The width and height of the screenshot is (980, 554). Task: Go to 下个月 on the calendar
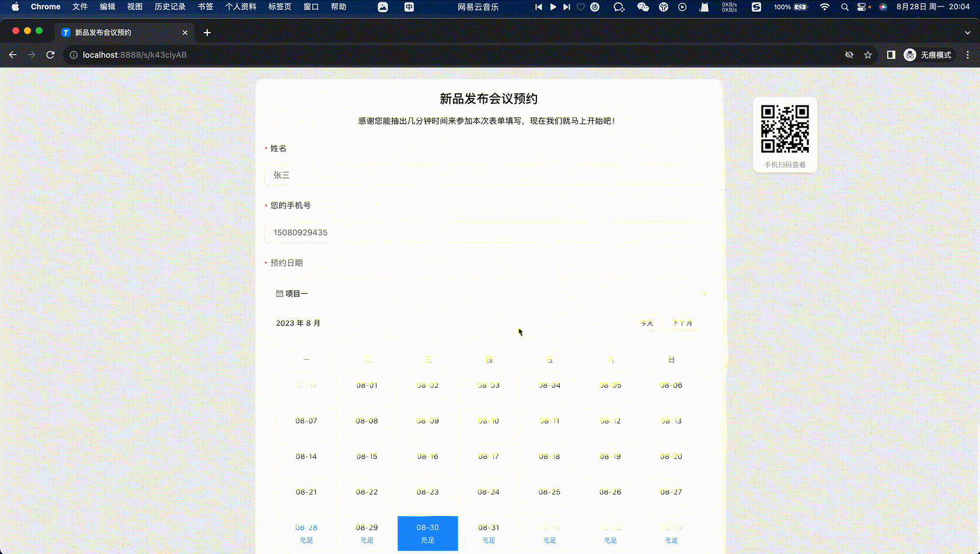click(682, 323)
